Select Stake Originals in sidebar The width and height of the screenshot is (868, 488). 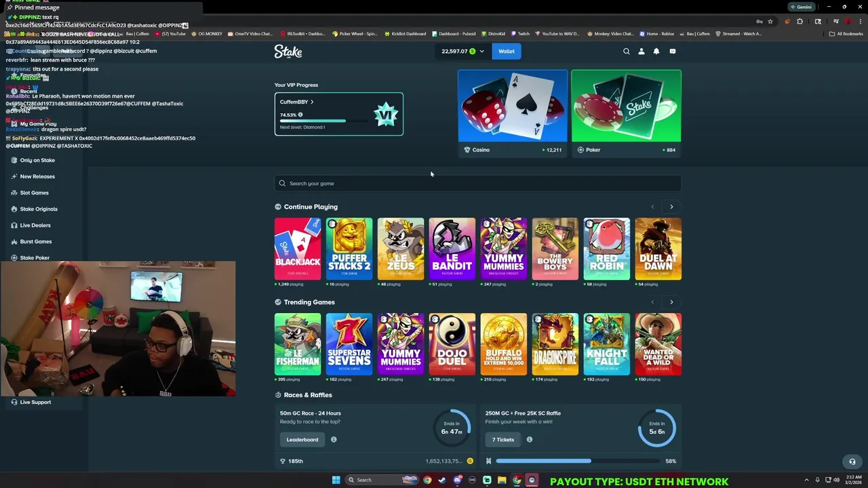click(39, 209)
